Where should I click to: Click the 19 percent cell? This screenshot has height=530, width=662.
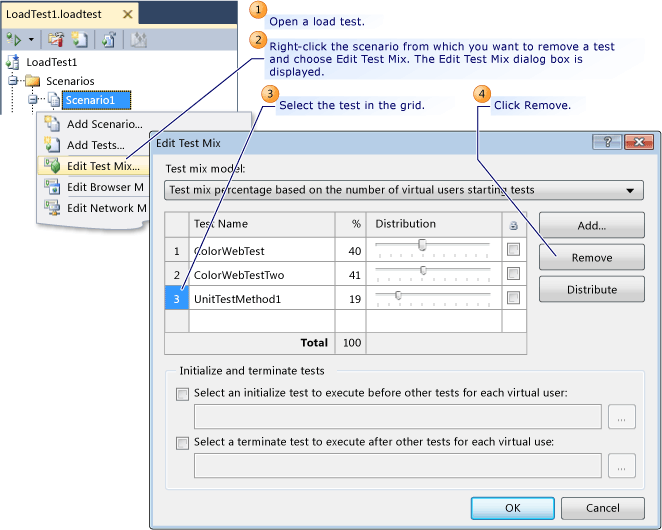(x=350, y=299)
